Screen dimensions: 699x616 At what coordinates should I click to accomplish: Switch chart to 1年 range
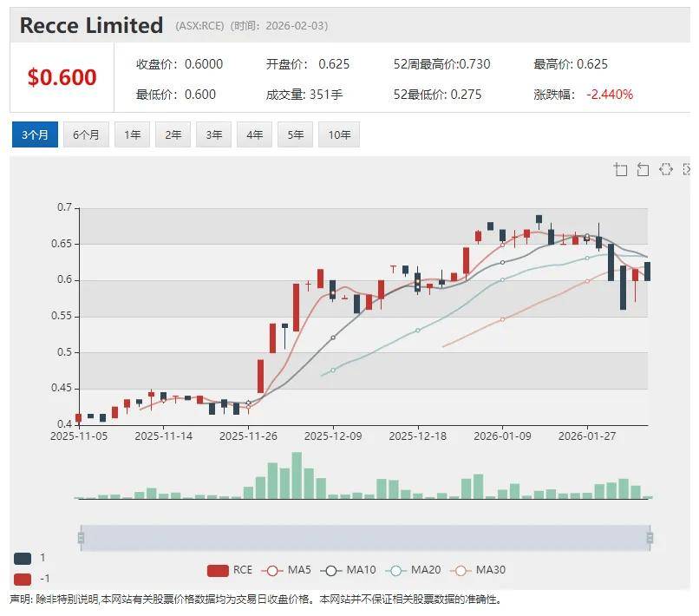tap(132, 134)
